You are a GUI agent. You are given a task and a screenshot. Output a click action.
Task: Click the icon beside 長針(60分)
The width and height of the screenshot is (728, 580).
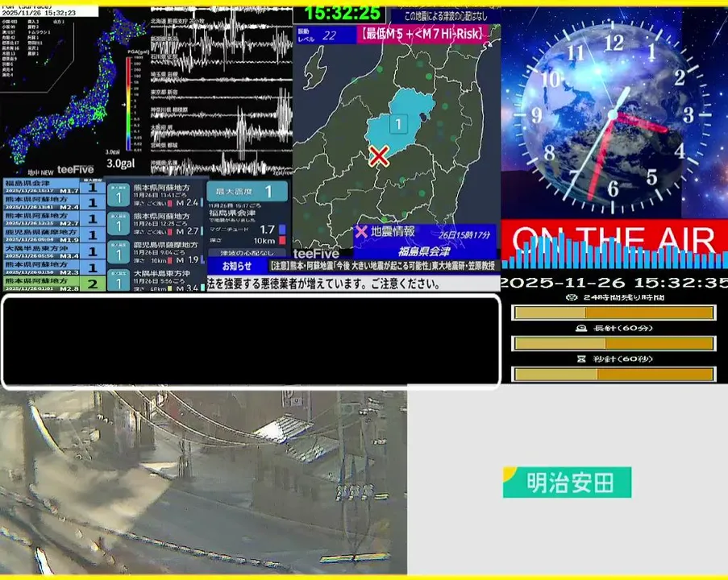click(580, 328)
